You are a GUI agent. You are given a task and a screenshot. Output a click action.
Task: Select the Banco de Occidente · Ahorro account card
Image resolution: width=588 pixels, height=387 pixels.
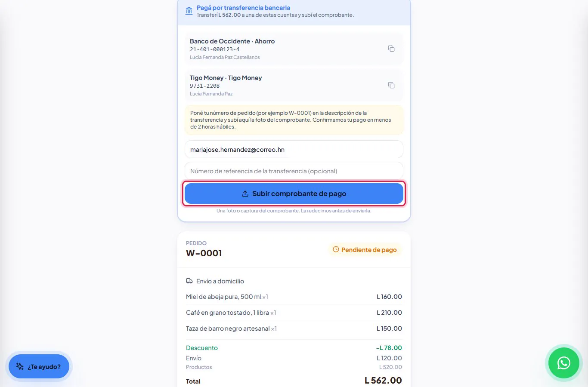pos(294,49)
